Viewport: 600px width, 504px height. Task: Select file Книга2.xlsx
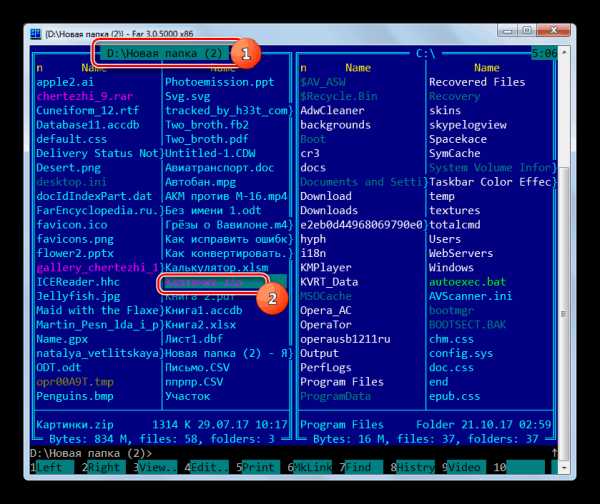tap(201, 325)
